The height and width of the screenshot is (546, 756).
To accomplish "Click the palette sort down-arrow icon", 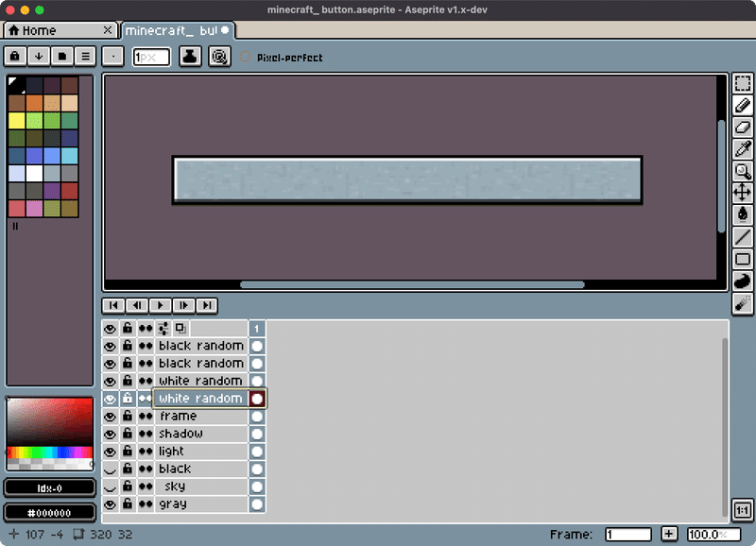I will 39,57.
